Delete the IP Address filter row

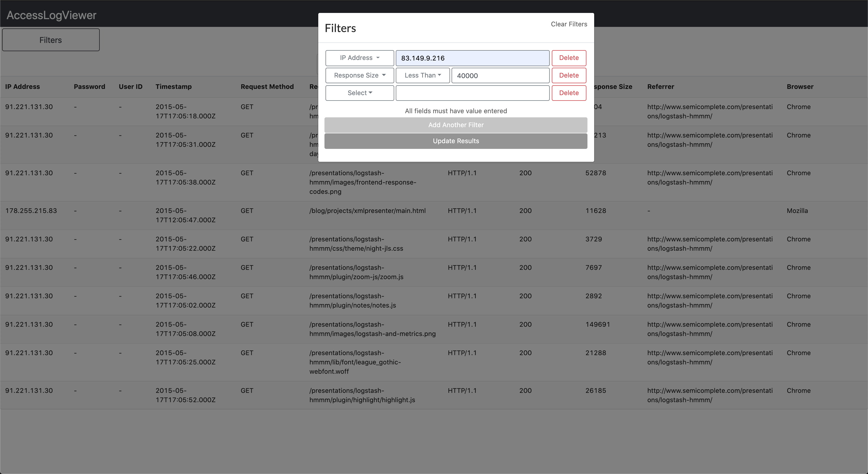coord(568,58)
